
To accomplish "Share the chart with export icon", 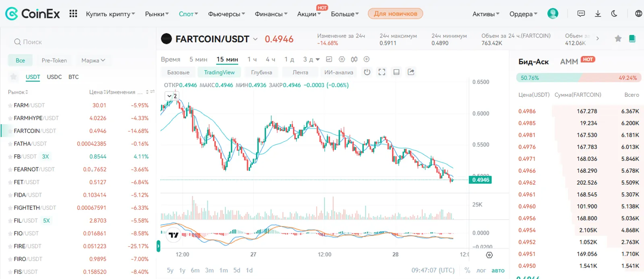I will (411, 72).
